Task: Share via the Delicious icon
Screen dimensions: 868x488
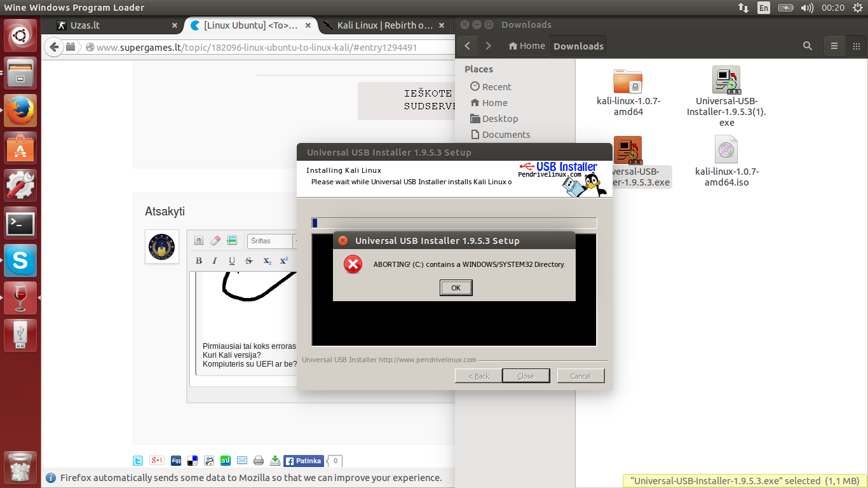Action: click(x=193, y=461)
